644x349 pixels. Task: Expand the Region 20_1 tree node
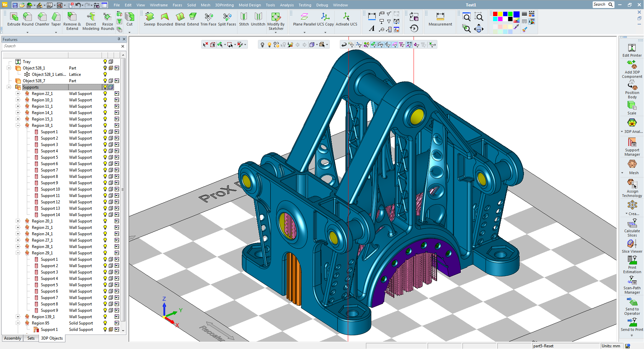(18, 221)
